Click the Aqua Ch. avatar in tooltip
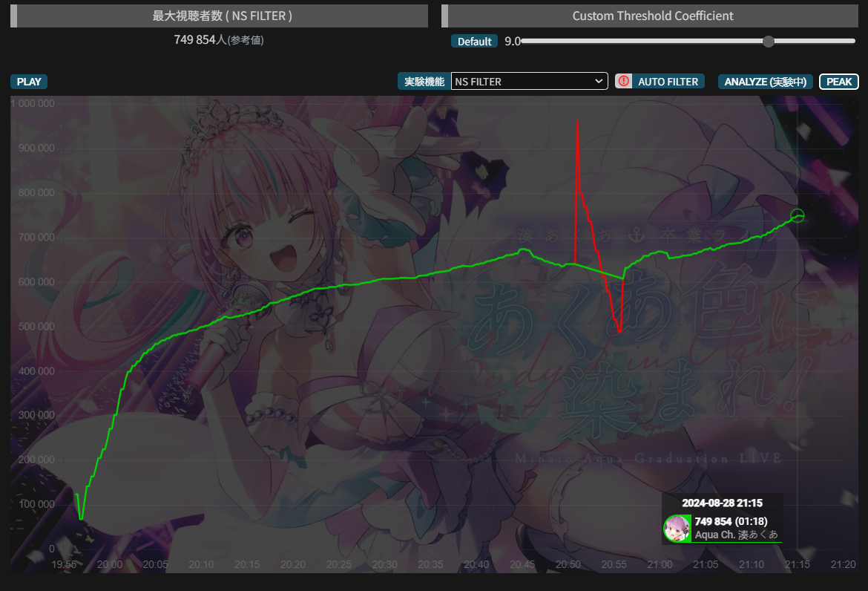This screenshot has width=868, height=591. 677,528
